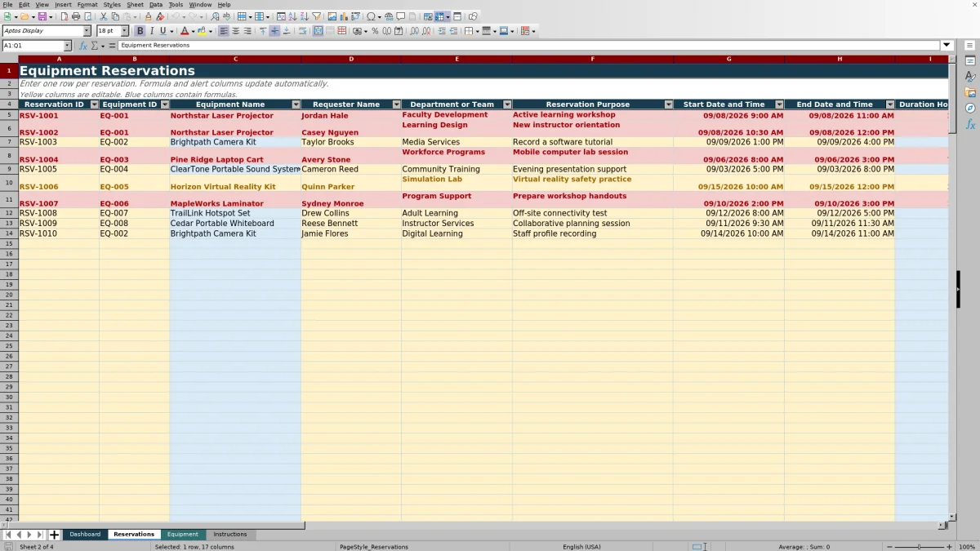
Task: Open the sidebar Gallery icon
Action: (x=970, y=92)
